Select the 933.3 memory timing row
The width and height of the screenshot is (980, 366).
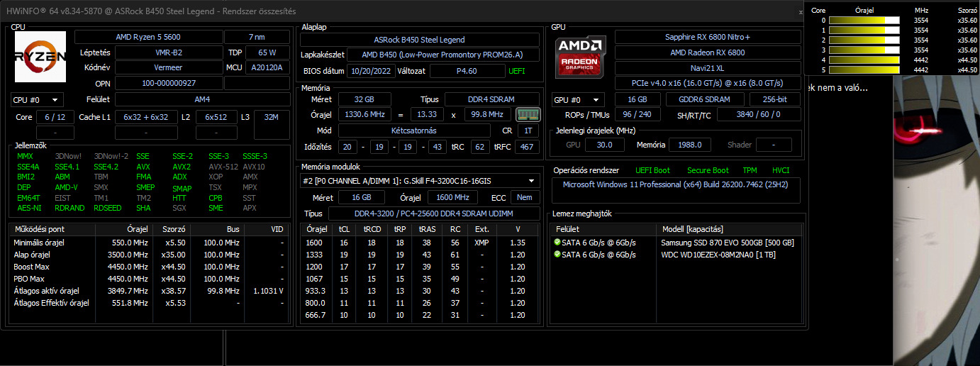(420, 291)
